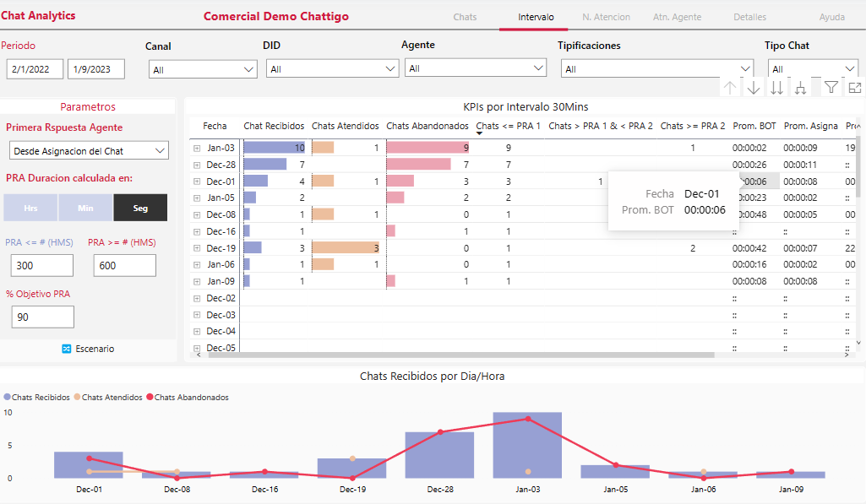
Task: Click sort arrow under Chats <= PRA 1
Action: pos(480,133)
